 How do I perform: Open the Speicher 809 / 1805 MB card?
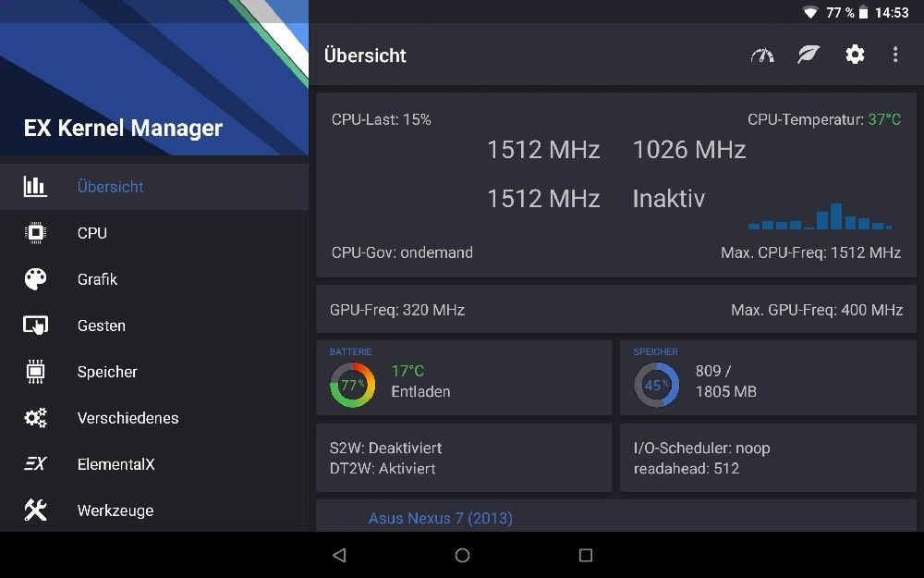(x=768, y=377)
